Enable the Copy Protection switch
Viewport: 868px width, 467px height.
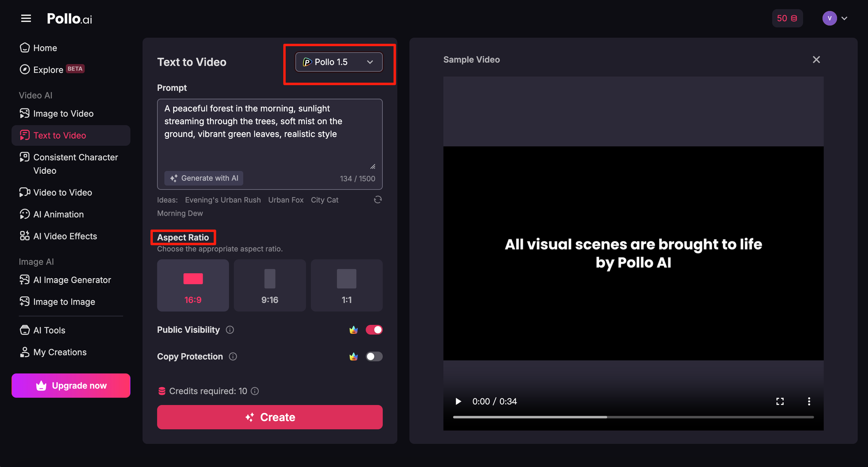(374, 357)
